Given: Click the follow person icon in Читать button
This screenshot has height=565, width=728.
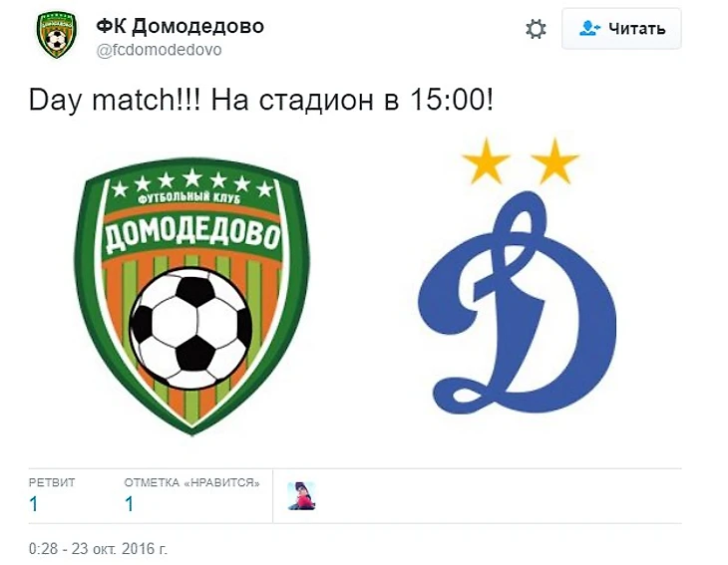Looking at the screenshot, I should point(589,29).
